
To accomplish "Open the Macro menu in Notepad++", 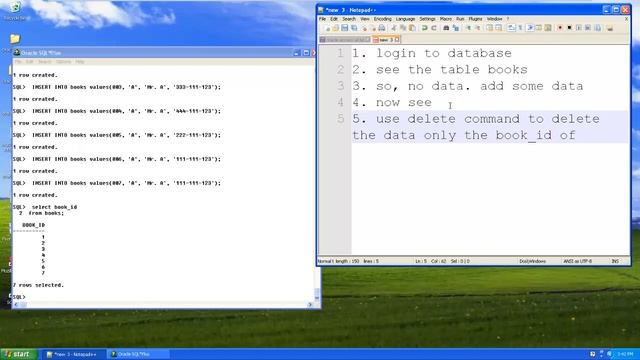I will click(446, 19).
